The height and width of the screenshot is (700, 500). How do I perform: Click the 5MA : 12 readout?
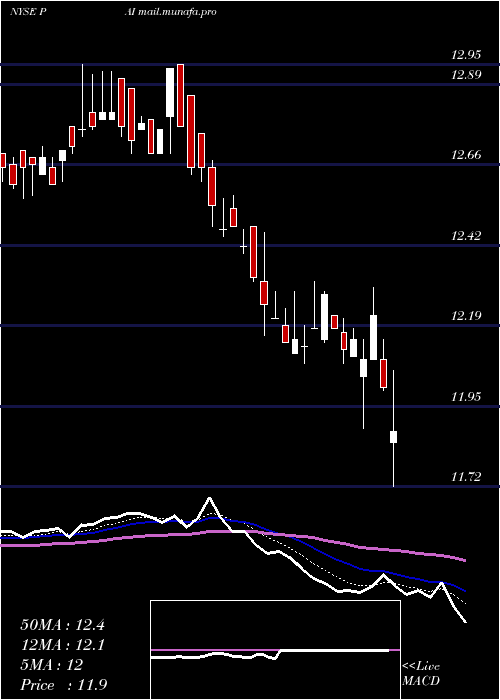click(51, 665)
